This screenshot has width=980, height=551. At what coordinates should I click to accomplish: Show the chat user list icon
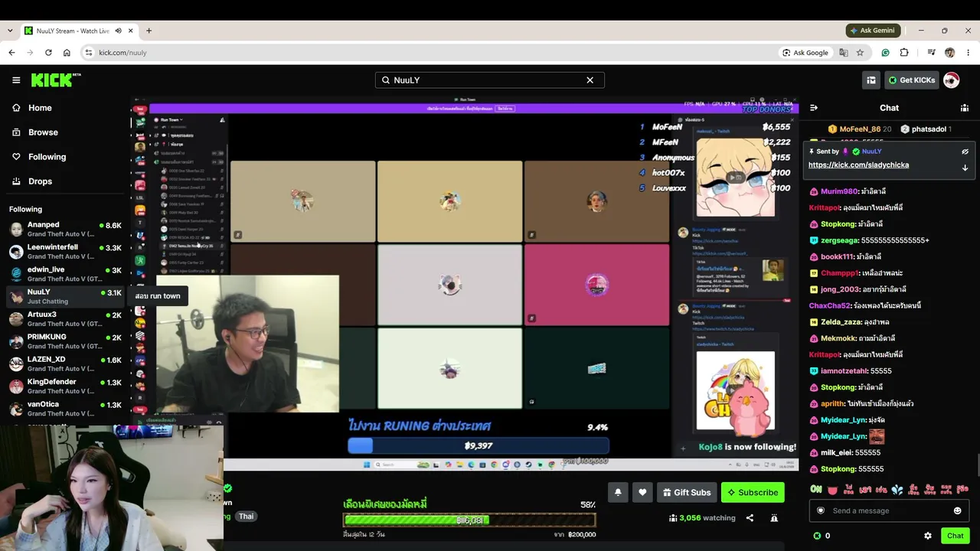pyautogui.click(x=965, y=108)
